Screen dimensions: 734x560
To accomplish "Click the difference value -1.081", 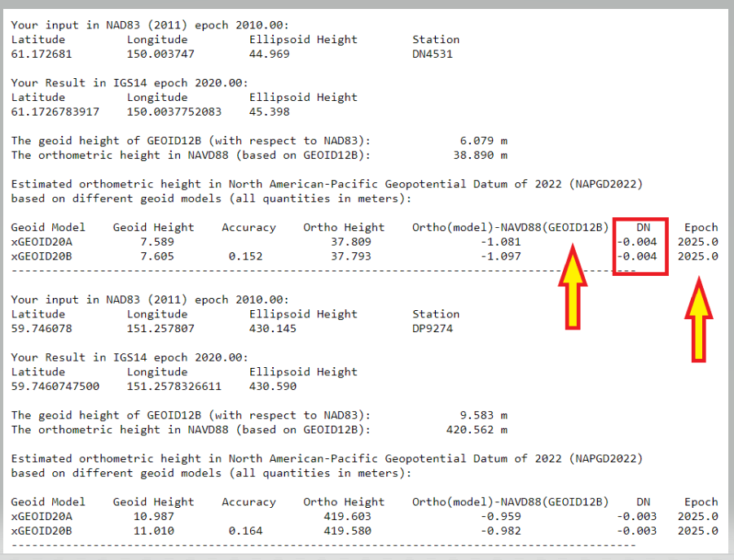I will (x=503, y=242).
